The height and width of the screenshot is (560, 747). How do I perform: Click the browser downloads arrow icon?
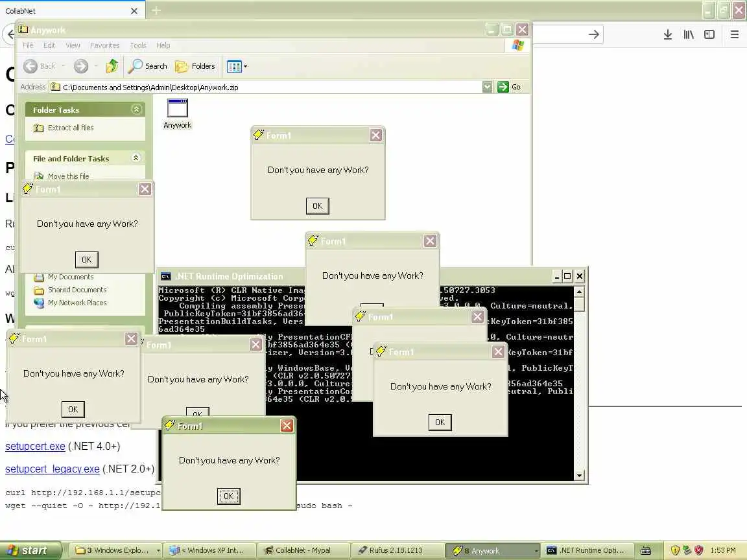(668, 34)
